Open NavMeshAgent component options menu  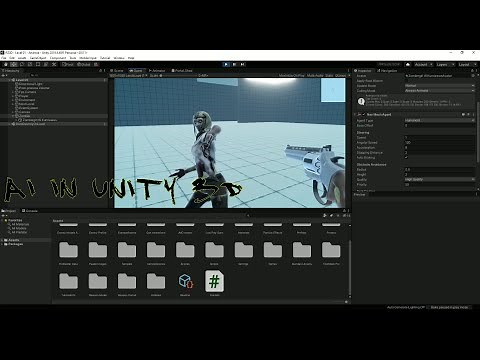click(473, 114)
